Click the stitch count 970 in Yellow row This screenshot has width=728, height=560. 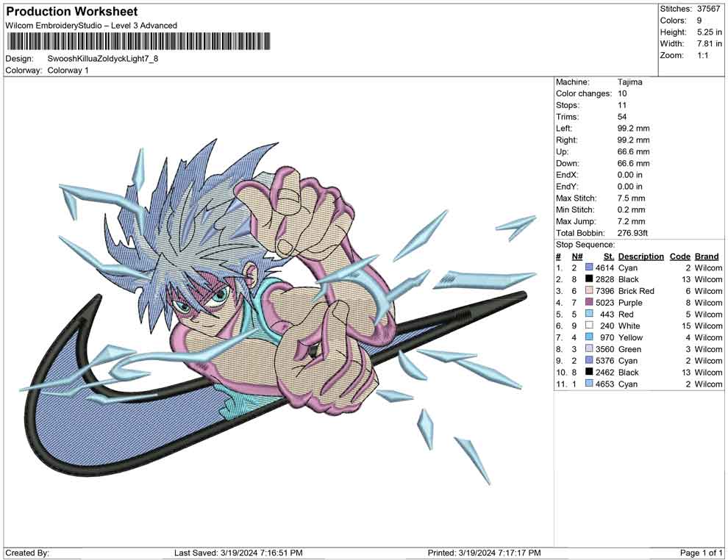[x=607, y=337]
